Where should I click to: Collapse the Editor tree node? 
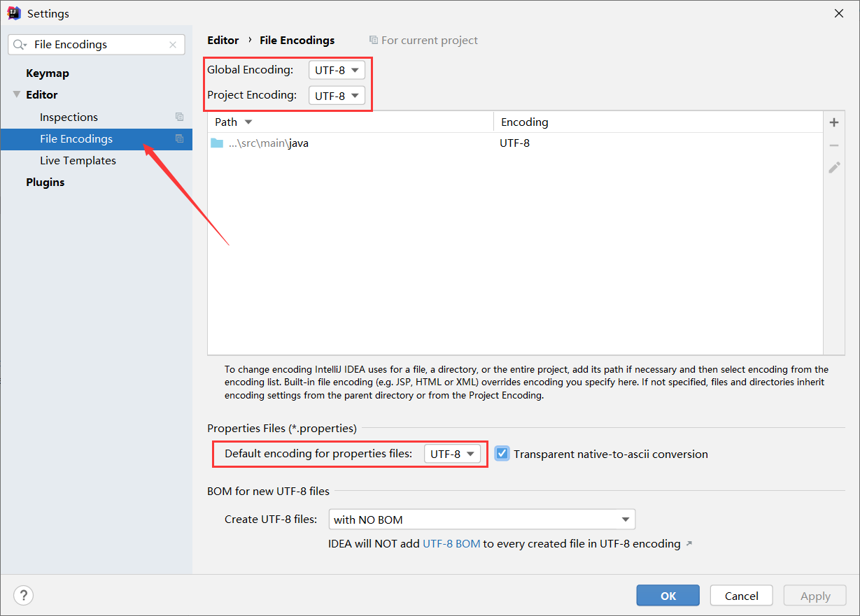(17, 94)
